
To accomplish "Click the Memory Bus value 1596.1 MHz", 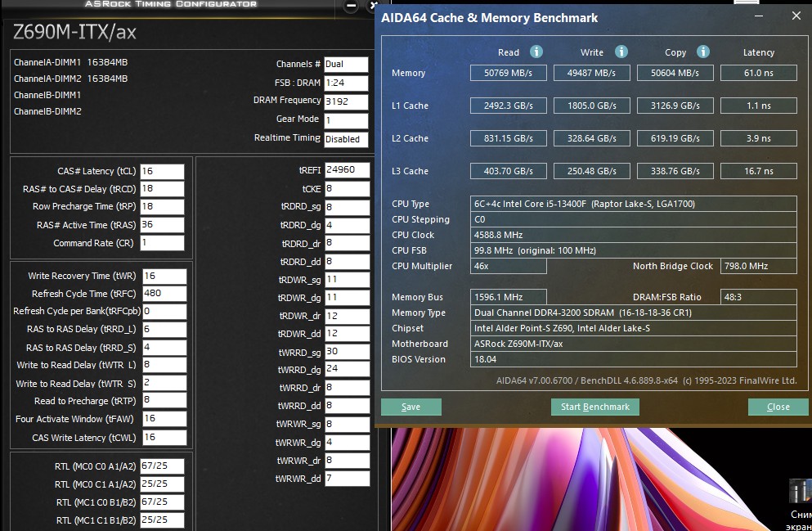I will click(x=508, y=297).
